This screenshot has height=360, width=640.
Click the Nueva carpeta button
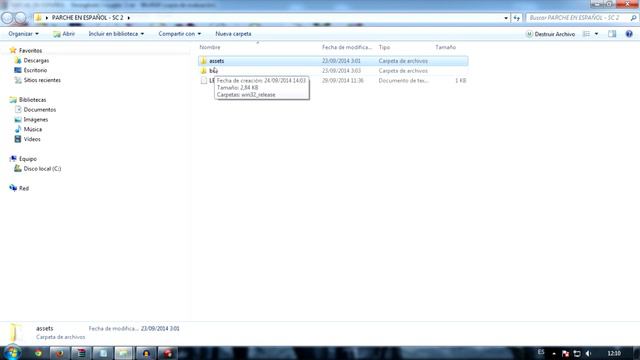point(233,34)
